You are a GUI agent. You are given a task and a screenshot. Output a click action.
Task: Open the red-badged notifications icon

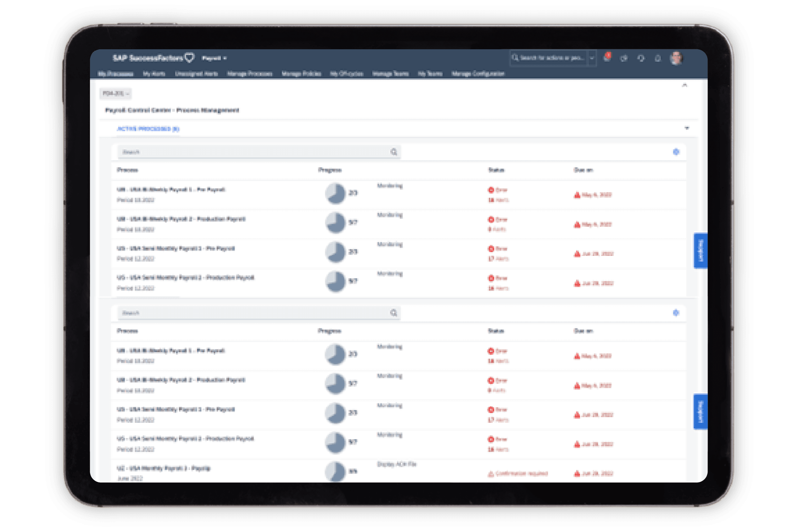coord(607,58)
